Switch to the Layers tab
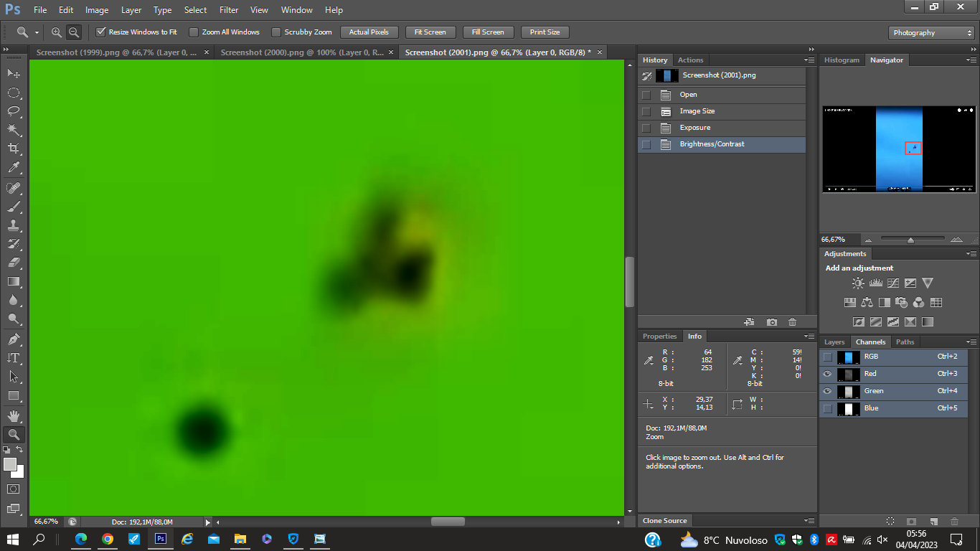 (834, 342)
